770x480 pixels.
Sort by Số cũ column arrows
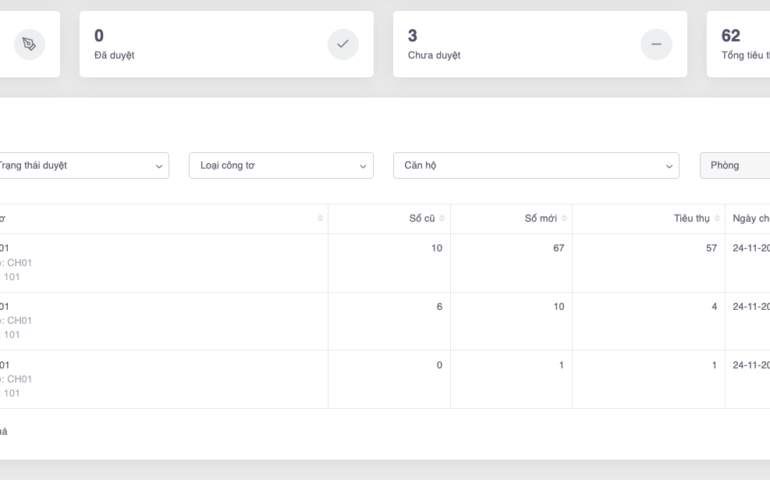(442, 219)
